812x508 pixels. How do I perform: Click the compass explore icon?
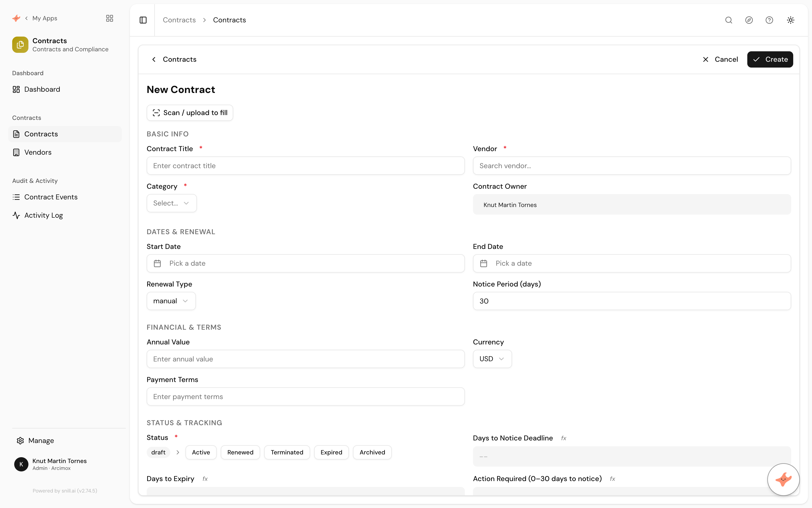pyautogui.click(x=749, y=20)
